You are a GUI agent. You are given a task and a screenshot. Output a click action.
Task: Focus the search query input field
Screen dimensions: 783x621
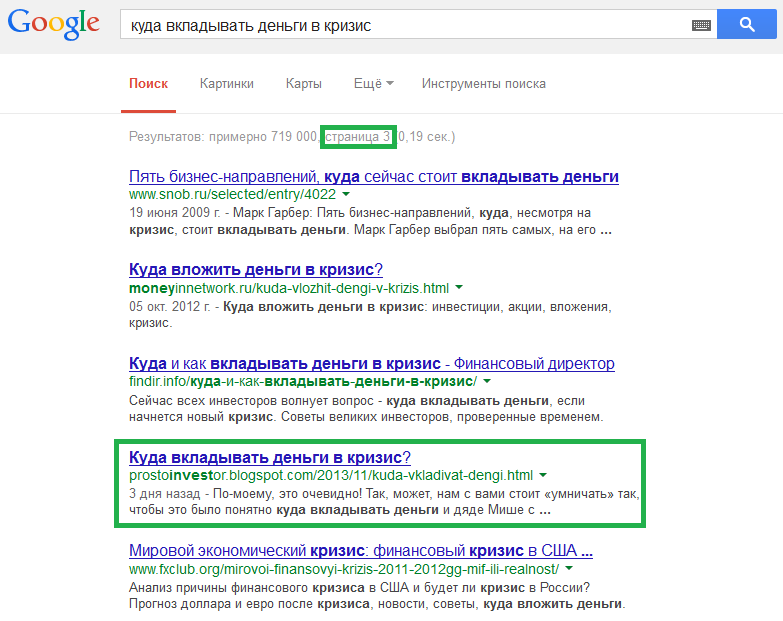tap(400, 25)
